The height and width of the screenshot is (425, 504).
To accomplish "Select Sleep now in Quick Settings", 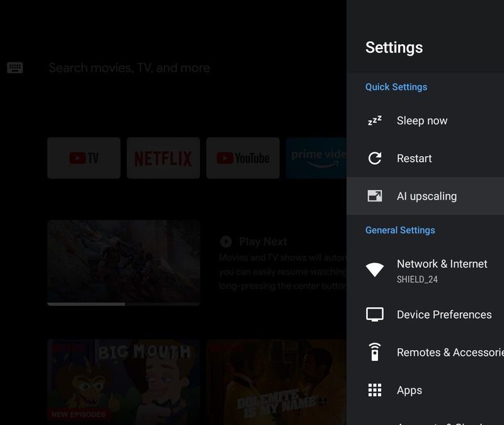I will pyautogui.click(x=422, y=121).
